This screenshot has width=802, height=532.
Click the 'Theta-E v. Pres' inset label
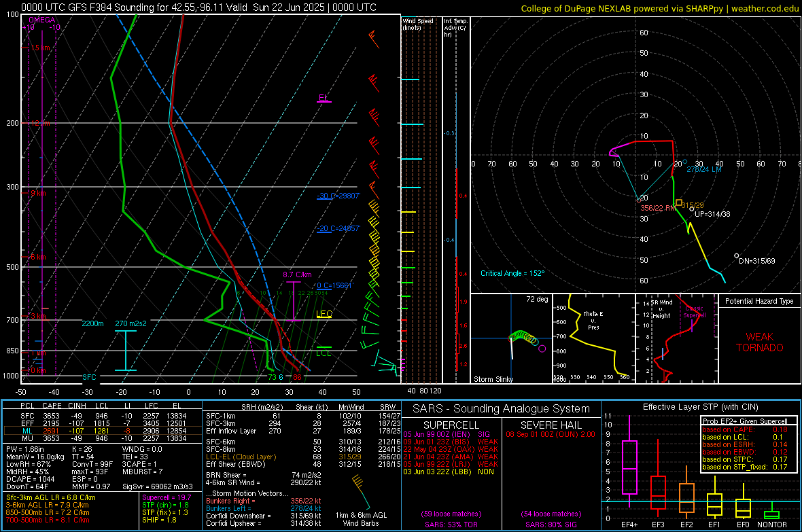[x=593, y=320]
